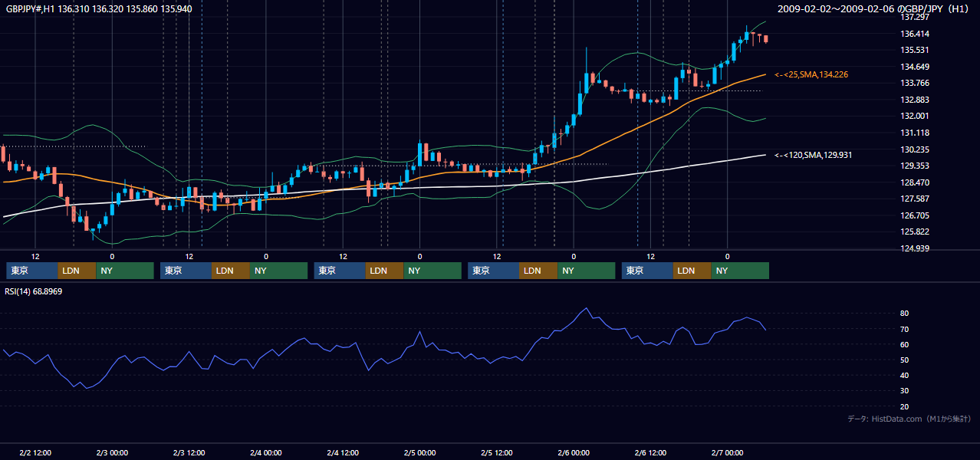Click the GBPJPY#,H1 symbol header text
This screenshot has width=980, height=460.
pos(98,8)
